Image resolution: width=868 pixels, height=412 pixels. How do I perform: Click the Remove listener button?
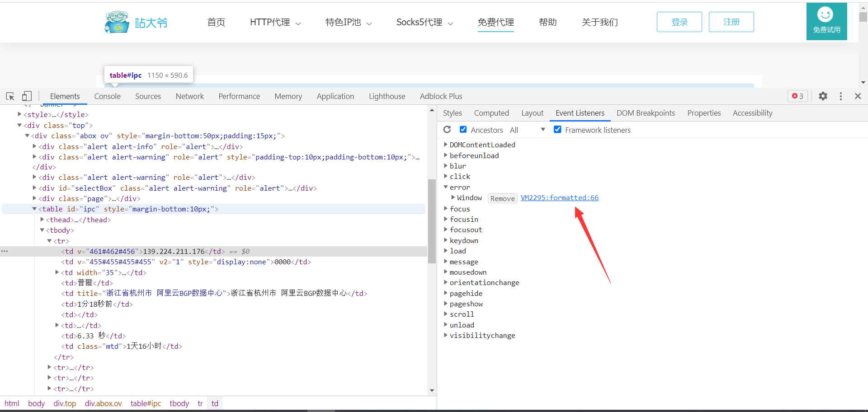[x=502, y=198]
